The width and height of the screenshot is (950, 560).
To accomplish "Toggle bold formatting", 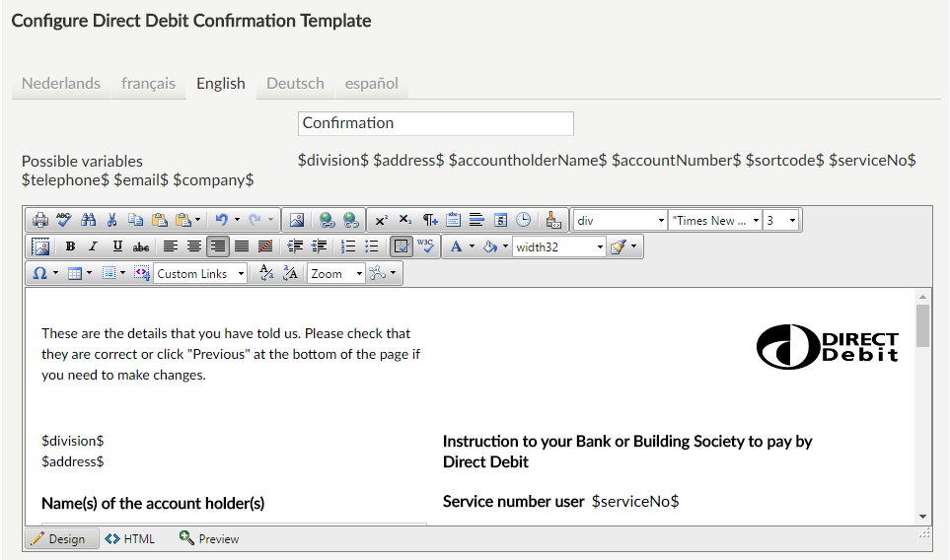I will click(70, 246).
